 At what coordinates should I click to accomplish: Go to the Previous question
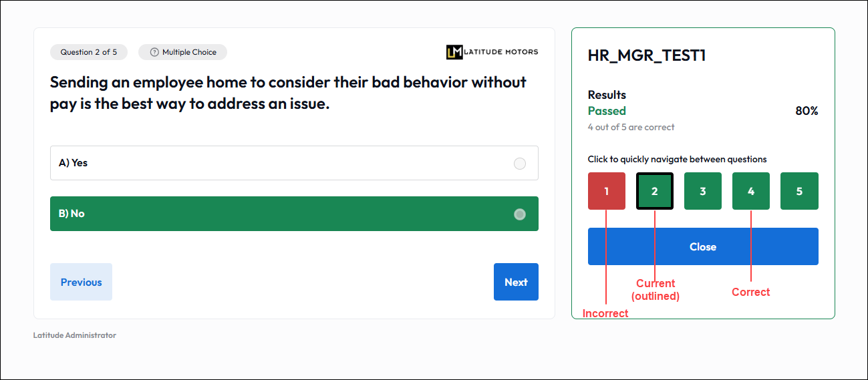click(x=81, y=282)
